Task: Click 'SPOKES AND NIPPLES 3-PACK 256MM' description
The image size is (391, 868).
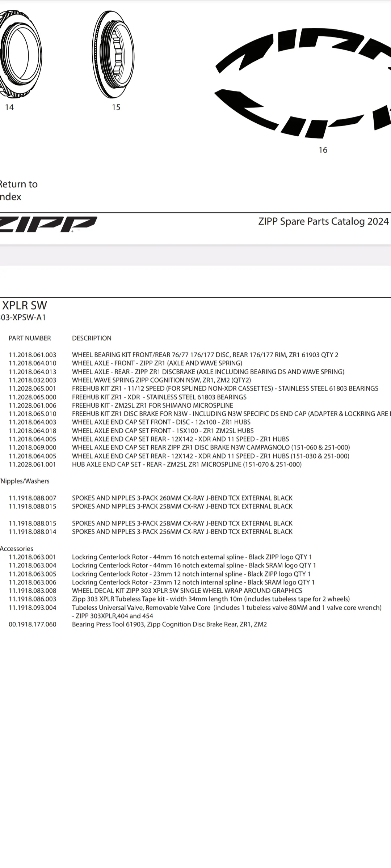Action: tap(182, 532)
